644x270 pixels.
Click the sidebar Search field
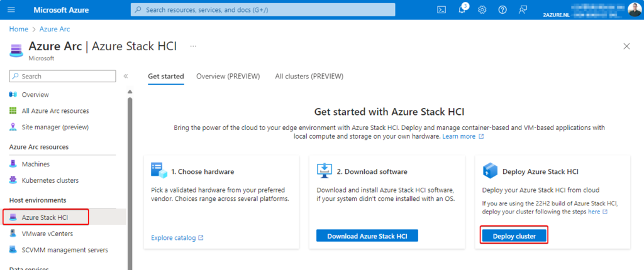(63, 76)
